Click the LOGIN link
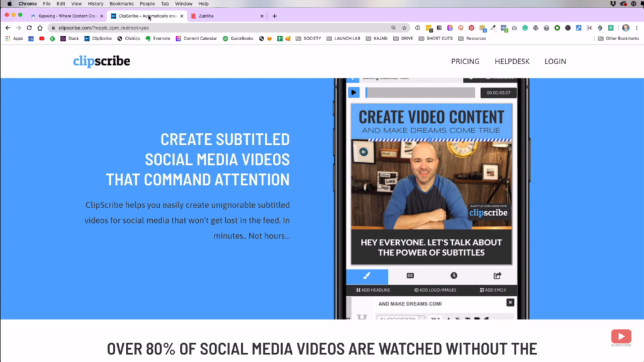644x362 pixels. click(555, 62)
